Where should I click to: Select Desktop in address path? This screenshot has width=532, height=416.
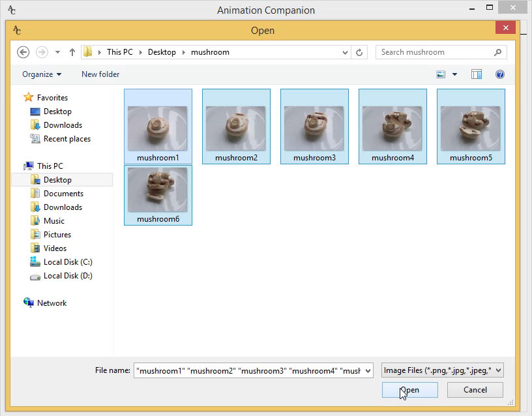162,52
